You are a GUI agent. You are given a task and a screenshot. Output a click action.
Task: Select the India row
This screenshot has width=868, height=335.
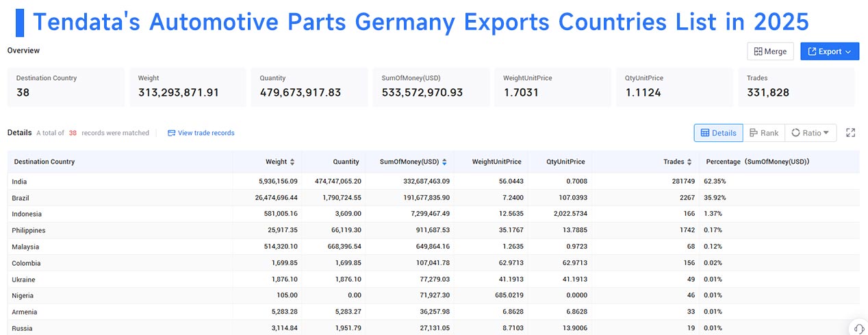click(433, 182)
